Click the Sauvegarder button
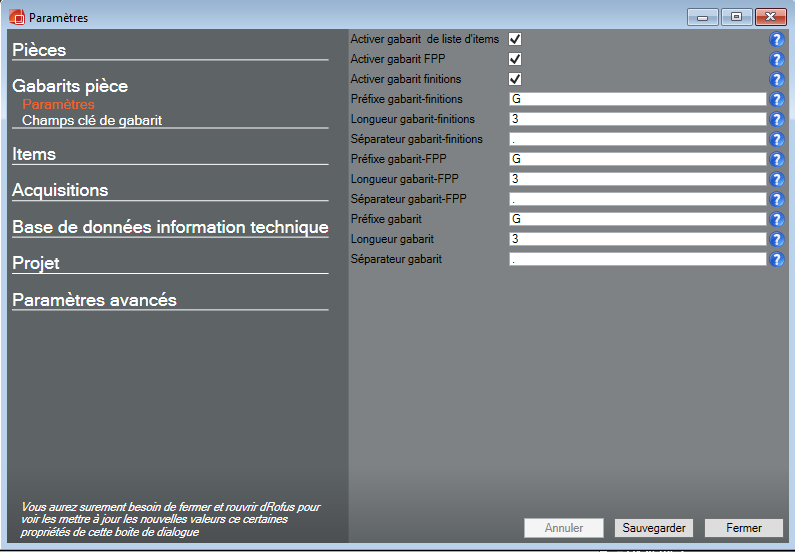The height and width of the screenshot is (552, 795). 653,528
